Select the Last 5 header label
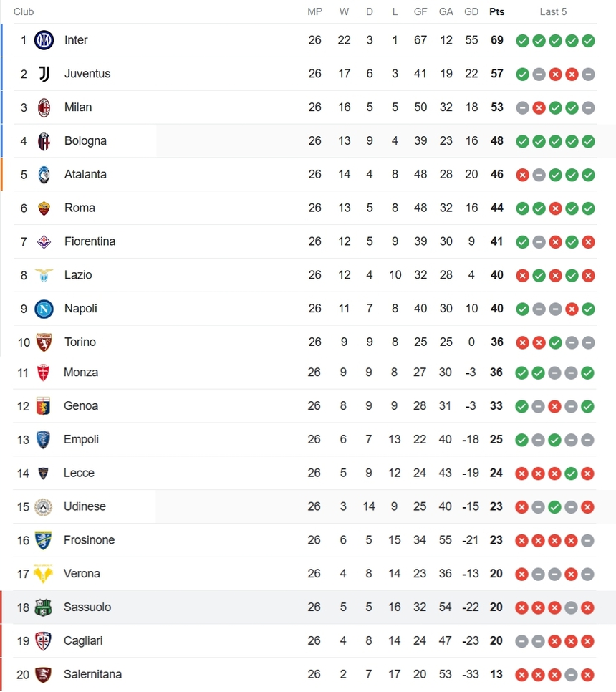 click(x=553, y=11)
